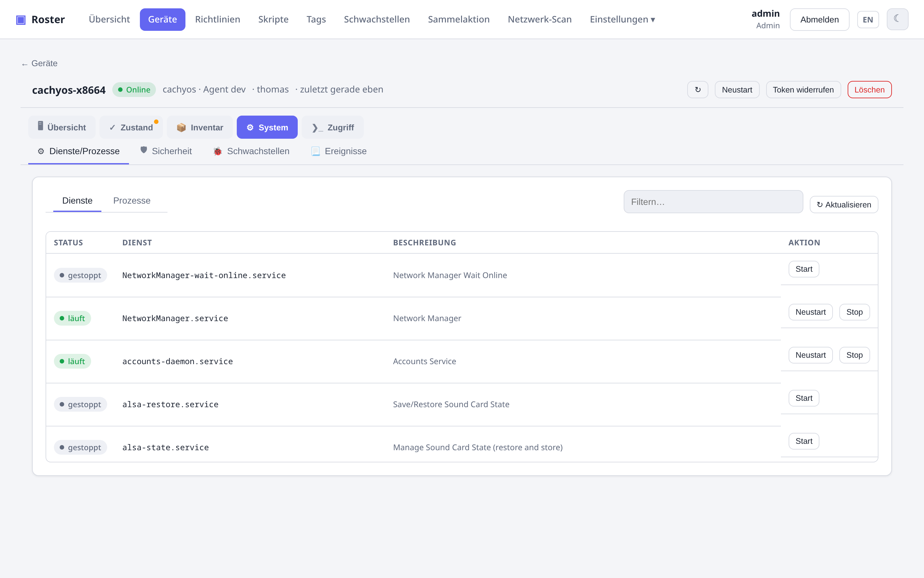The width and height of the screenshot is (924, 578).
Task: Switch language with EN button
Action: tap(868, 20)
